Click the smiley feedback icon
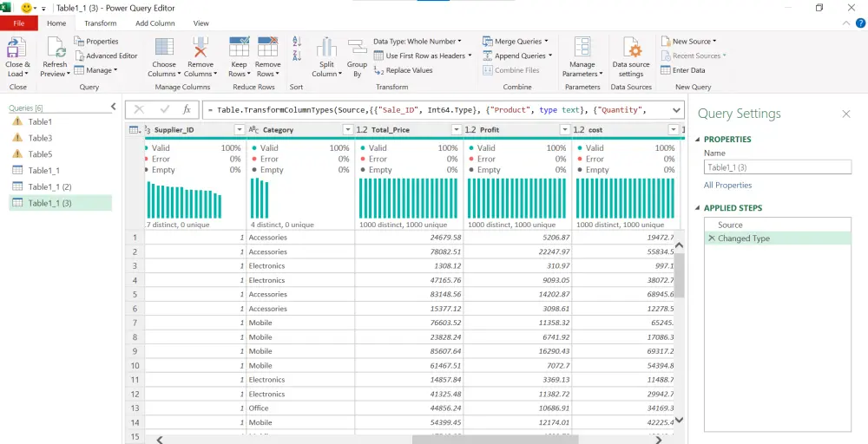The width and height of the screenshot is (868, 444). point(26,9)
